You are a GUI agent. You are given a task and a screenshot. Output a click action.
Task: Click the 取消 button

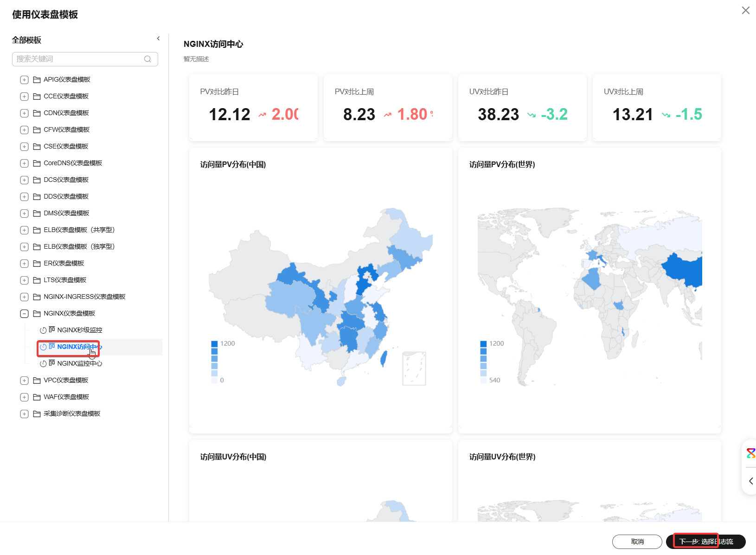[637, 542]
